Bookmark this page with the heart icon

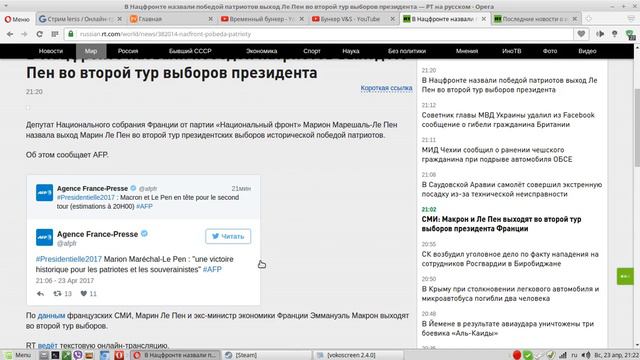pos(581,34)
